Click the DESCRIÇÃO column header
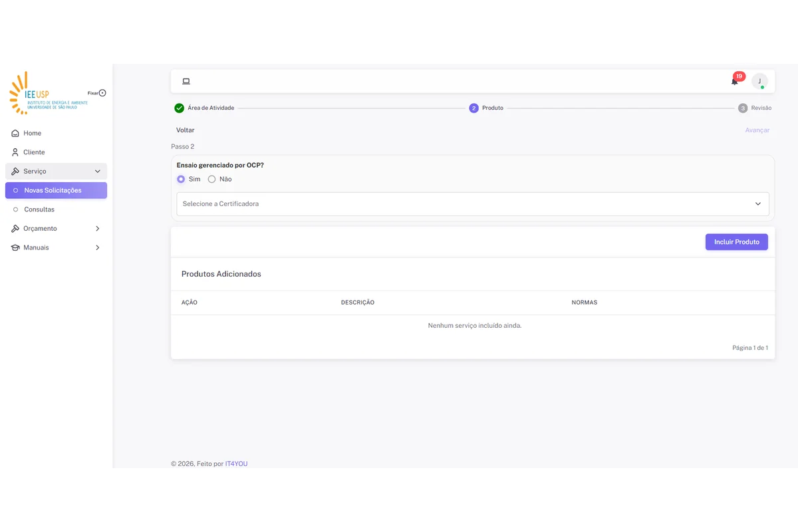 (358, 303)
